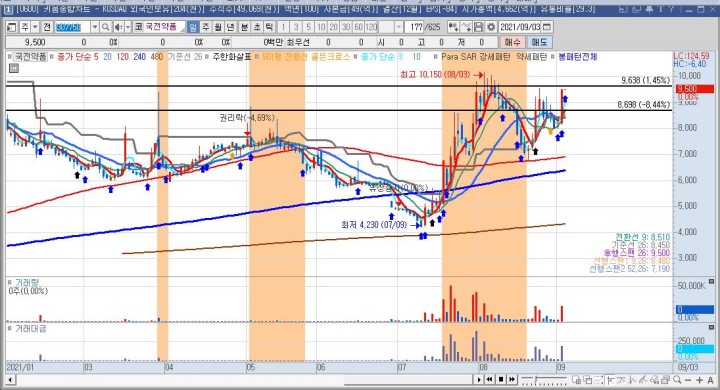Open the speaker options dropdown arrow
The width and height of the screenshot is (720, 390).
pyautogui.click(x=128, y=27)
